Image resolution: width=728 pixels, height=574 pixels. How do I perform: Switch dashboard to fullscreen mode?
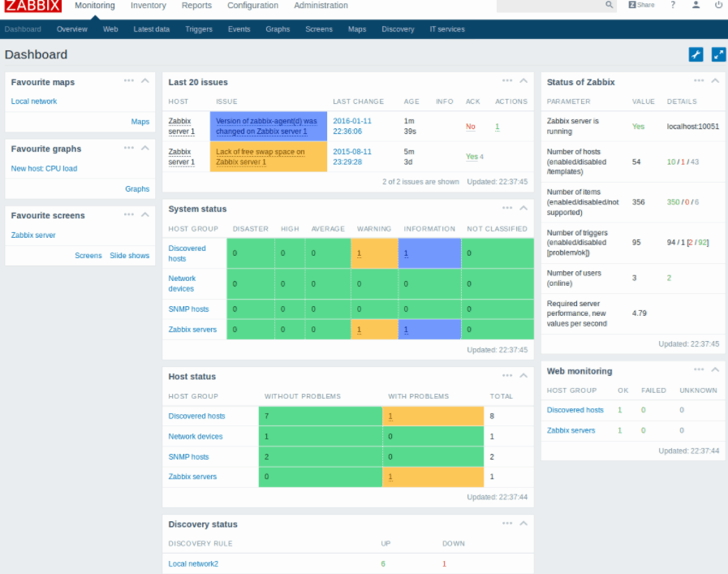[x=718, y=54]
